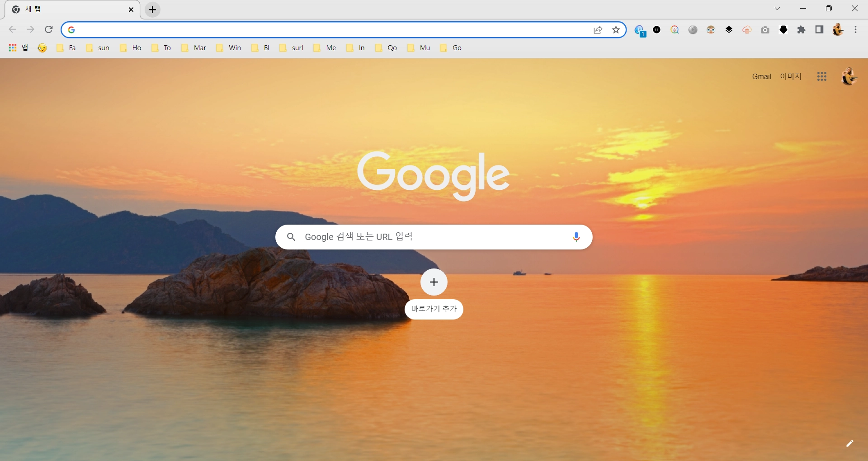Open the Qo bookmark folder
868x461 pixels.
(x=386, y=48)
